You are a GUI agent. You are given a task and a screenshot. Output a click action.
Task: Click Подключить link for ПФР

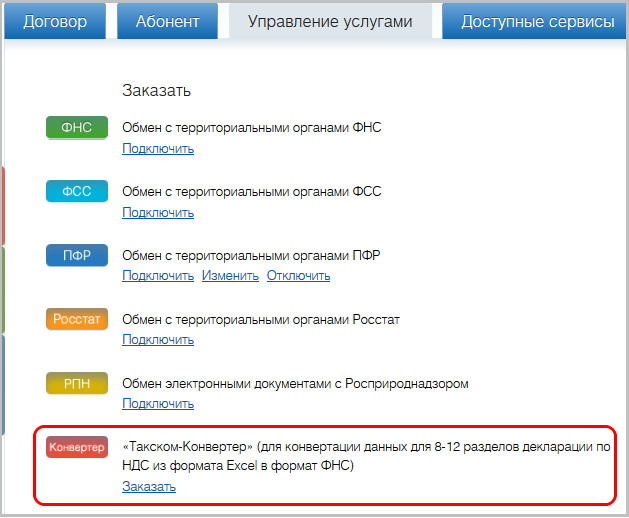pyautogui.click(x=158, y=276)
